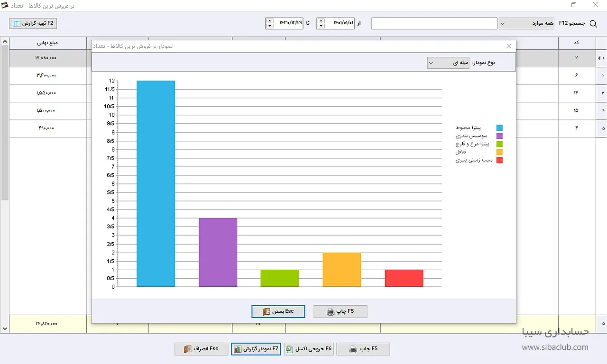607x364 pixels.
Task: Click the bottom F5 print icon
Action: (x=353, y=349)
